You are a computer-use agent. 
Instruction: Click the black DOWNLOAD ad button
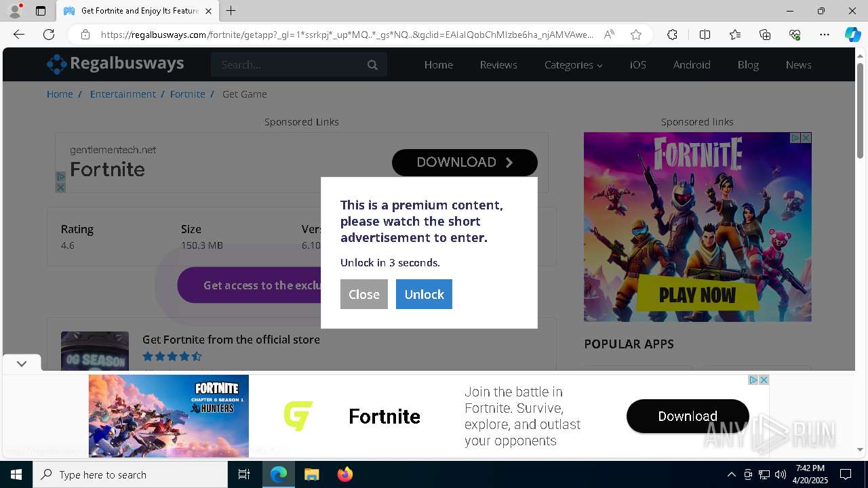tap(465, 163)
